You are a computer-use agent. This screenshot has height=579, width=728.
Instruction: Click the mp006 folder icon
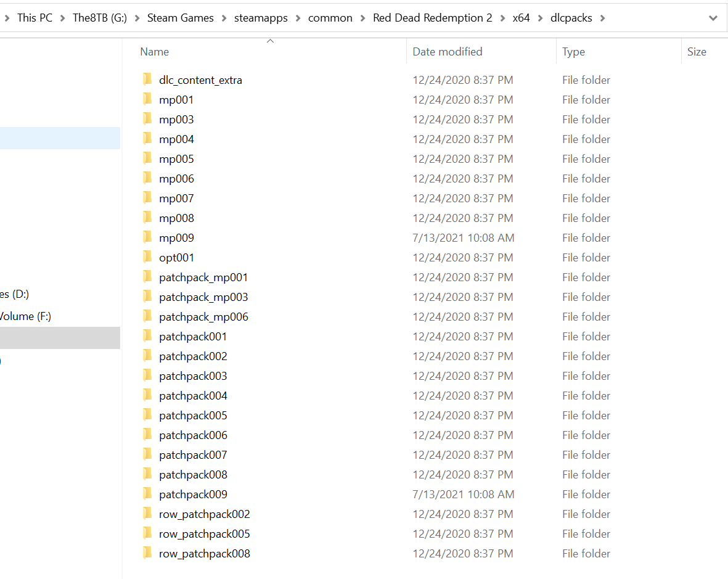pyautogui.click(x=147, y=178)
